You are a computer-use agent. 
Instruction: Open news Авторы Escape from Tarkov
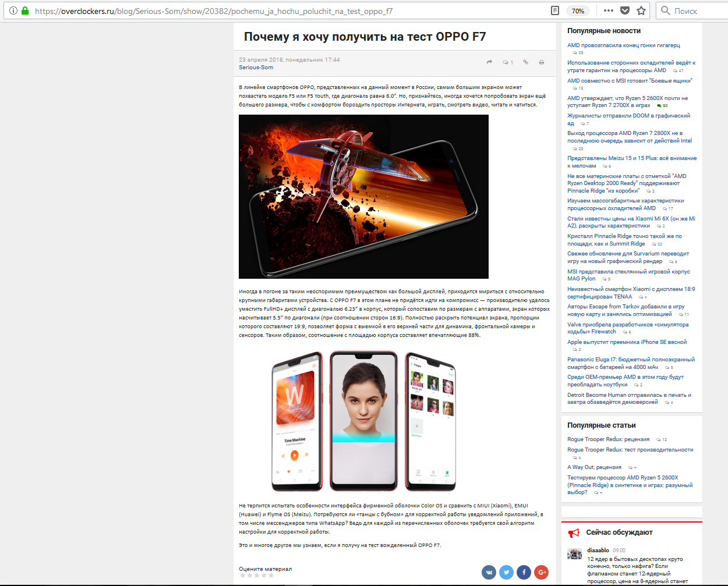(x=626, y=310)
